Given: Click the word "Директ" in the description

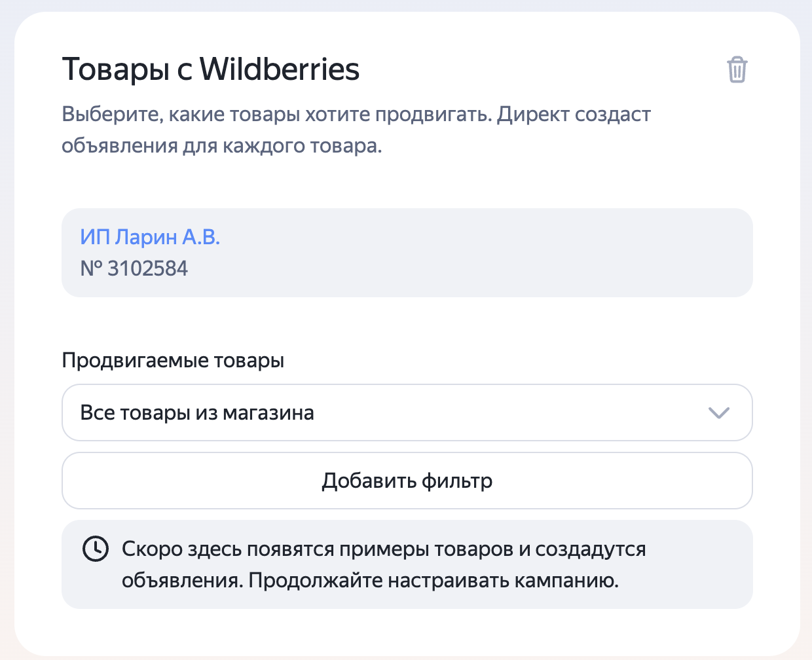Looking at the screenshot, I should [533, 115].
